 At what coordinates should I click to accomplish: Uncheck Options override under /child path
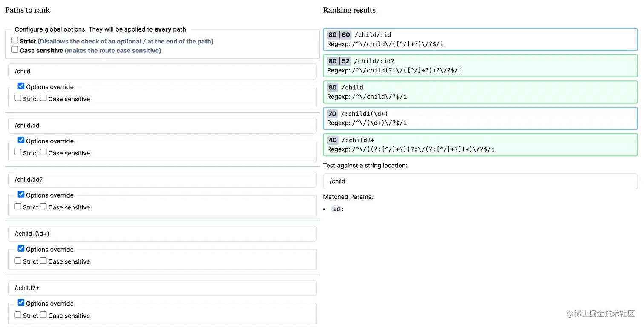21,86
